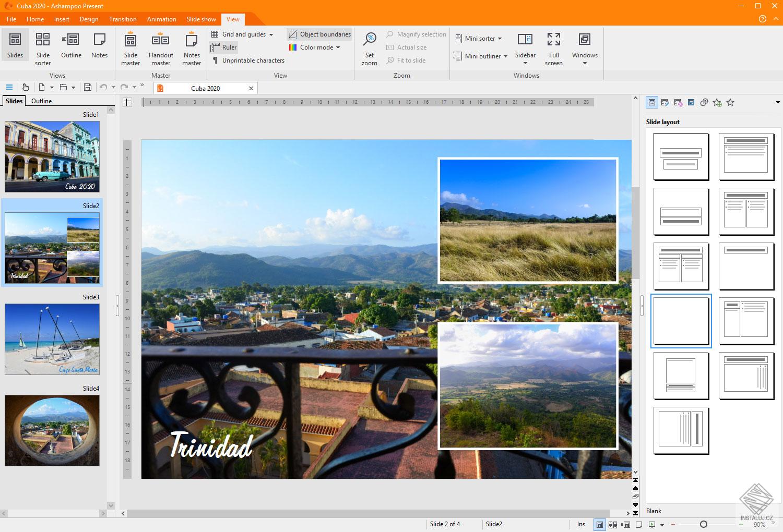This screenshot has height=532, width=783.
Task: Click the star favorites icon in sidebar
Action: click(x=730, y=103)
